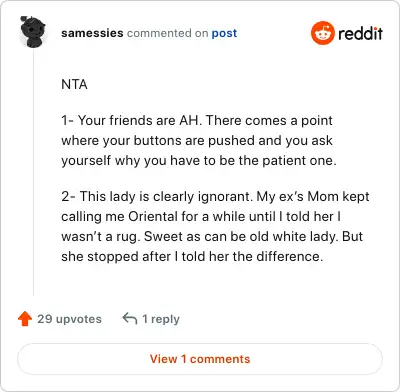Click the line "where your buttons are pushed"
The width and height of the screenshot is (400, 392).
click(x=197, y=140)
